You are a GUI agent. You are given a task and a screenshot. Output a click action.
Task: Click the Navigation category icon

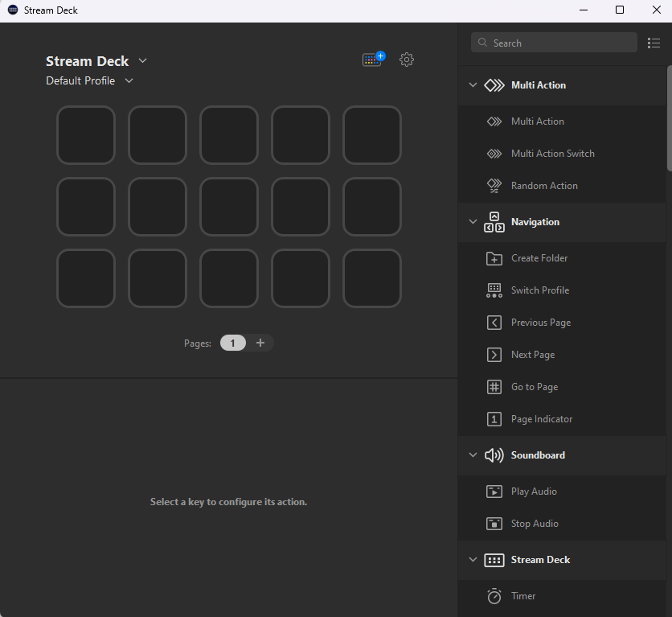click(494, 222)
